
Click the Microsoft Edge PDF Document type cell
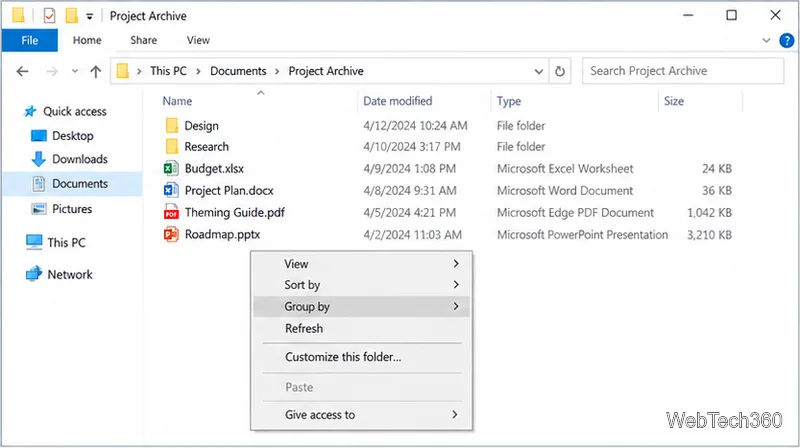point(576,212)
